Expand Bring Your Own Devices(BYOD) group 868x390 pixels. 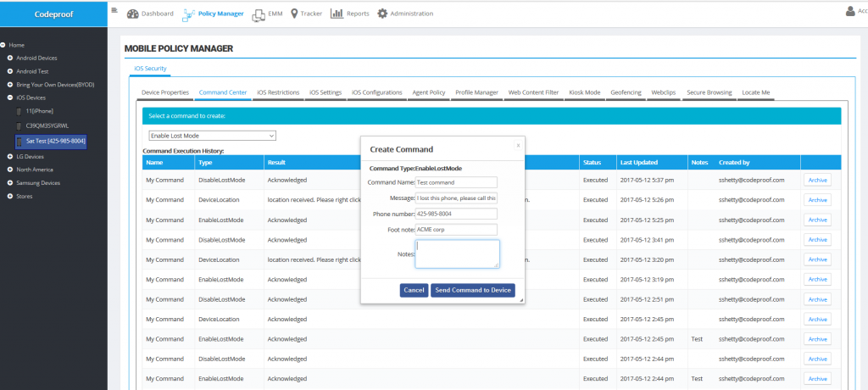click(x=10, y=84)
